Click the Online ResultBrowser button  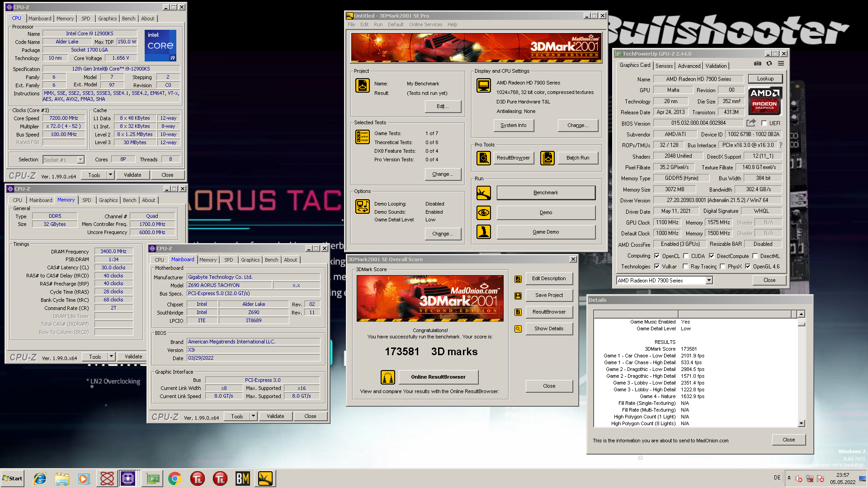pyautogui.click(x=438, y=377)
